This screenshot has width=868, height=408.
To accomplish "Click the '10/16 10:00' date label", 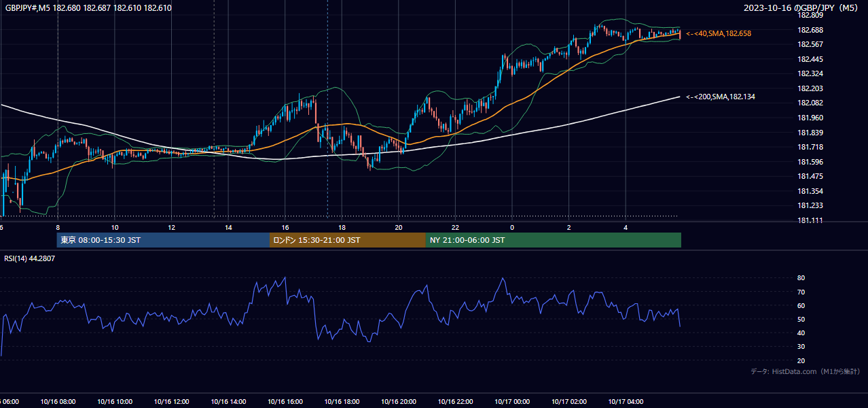I will 114,402.
